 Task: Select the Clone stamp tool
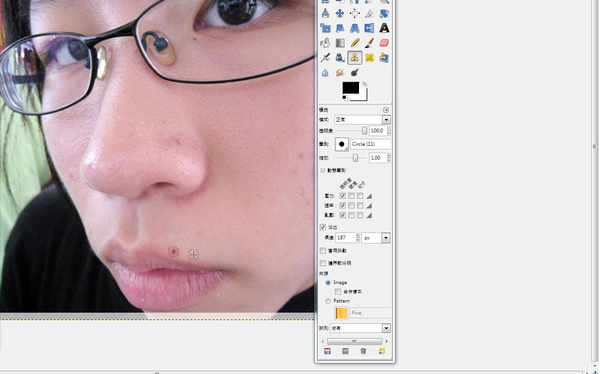click(354, 57)
